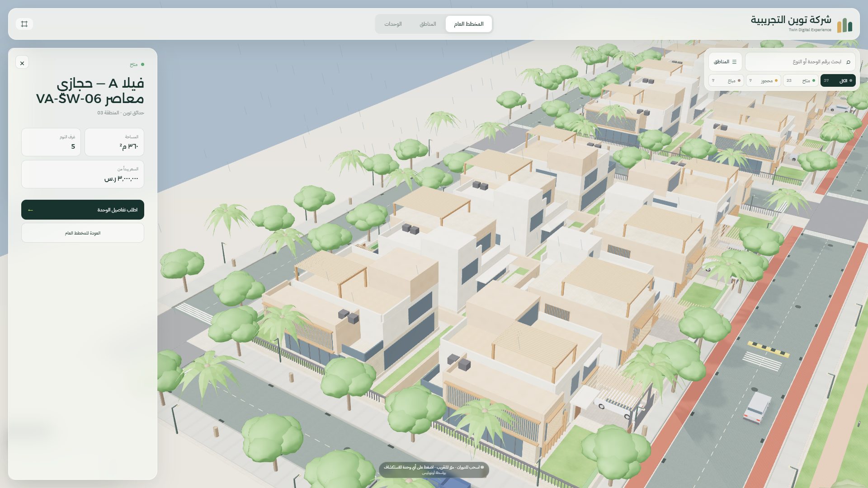Focus the unit search field
The height and width of the screenshot is (488, 868).
(800, 62)
